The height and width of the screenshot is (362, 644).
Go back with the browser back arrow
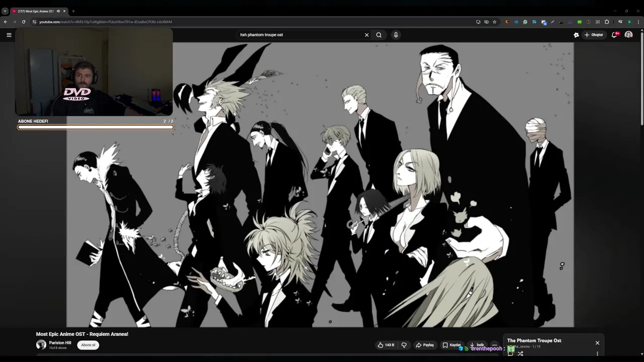(x=6, y=22)
